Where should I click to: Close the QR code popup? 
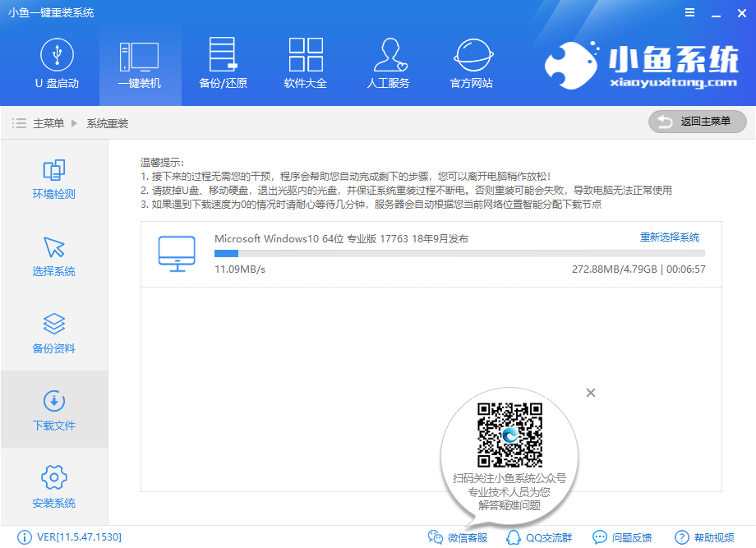pos(590,393)
